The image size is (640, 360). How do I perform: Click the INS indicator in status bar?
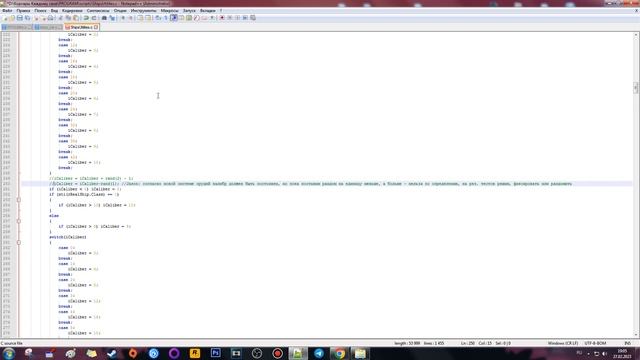pyautogui.click(x=627, y=343)
